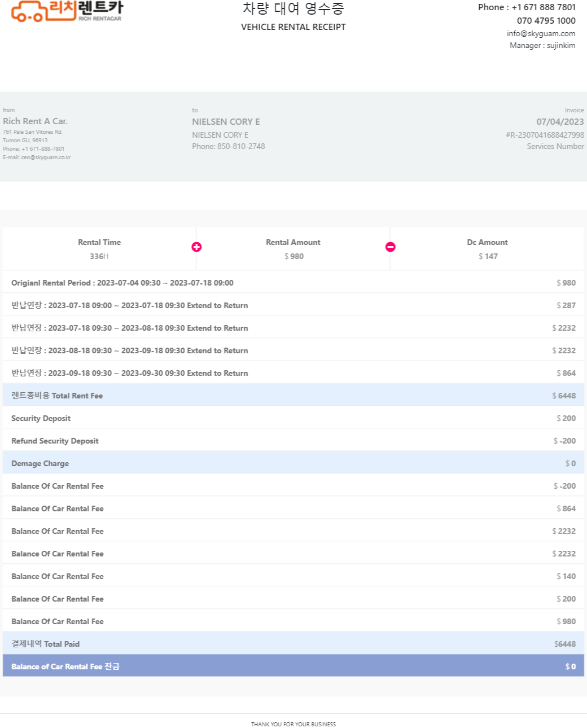The width and height of the screenshot is (587, 728).
Task: Click the $ 6448 Total Rent Fee amount
Action: point(563,396)
